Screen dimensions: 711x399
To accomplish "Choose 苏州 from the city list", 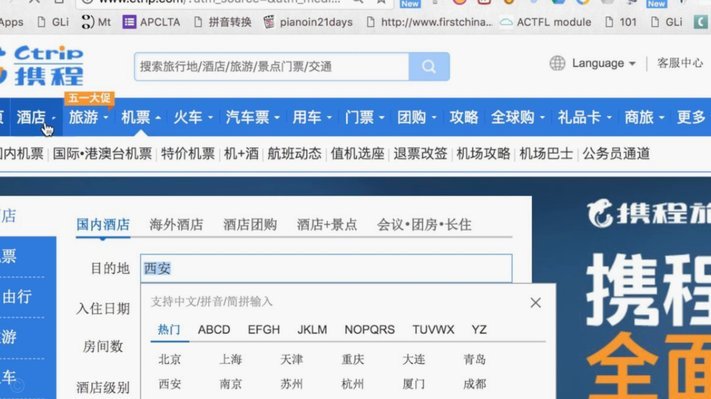I will (292, 384).
